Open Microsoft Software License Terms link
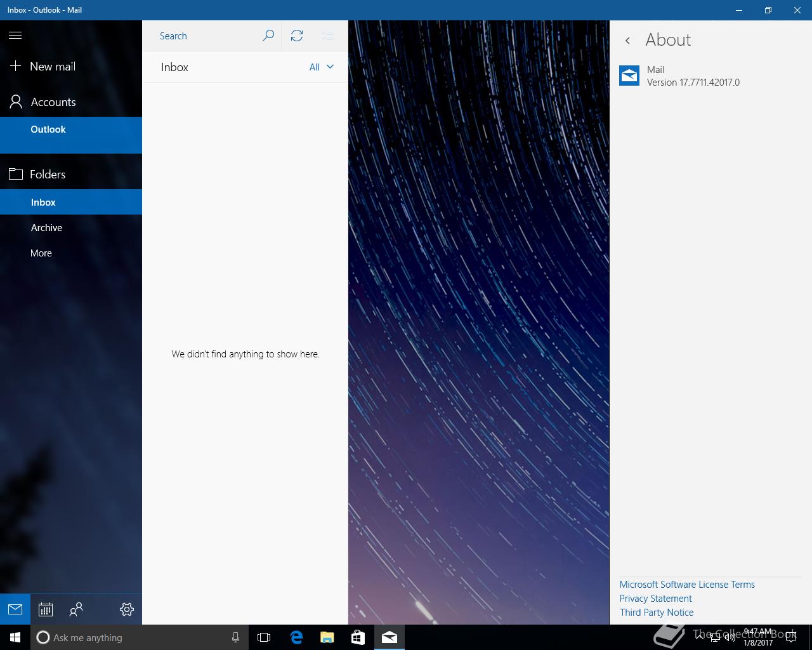 tap(687, 585)
